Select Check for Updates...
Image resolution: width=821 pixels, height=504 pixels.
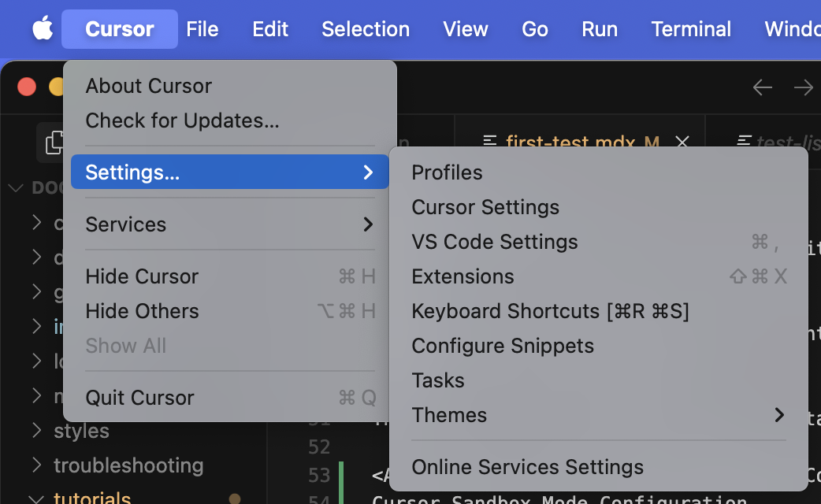(x=229, y=120)
